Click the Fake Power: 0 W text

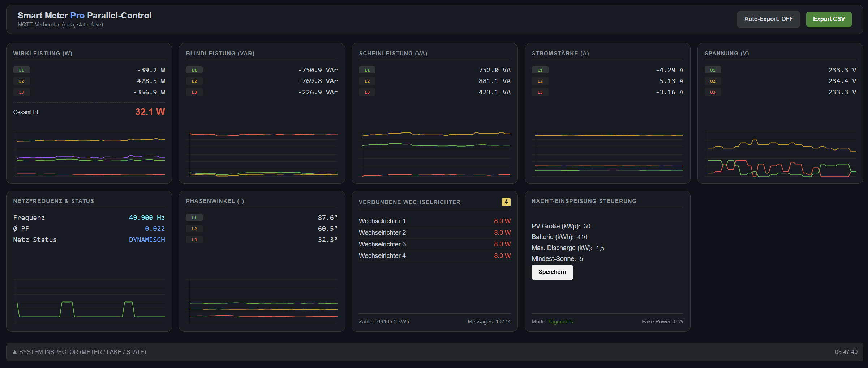pyautogui.click(x=662, y=322)
